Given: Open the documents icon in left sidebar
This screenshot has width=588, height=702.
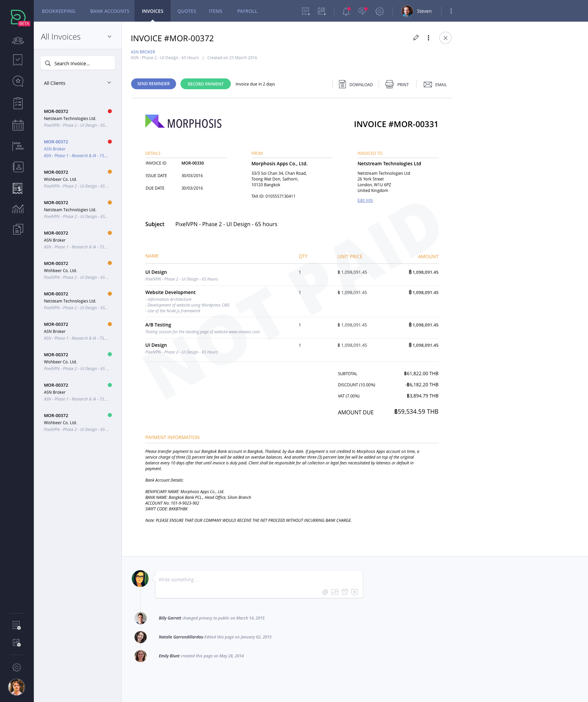Looking at the screenshot, I should click(18, 229).
